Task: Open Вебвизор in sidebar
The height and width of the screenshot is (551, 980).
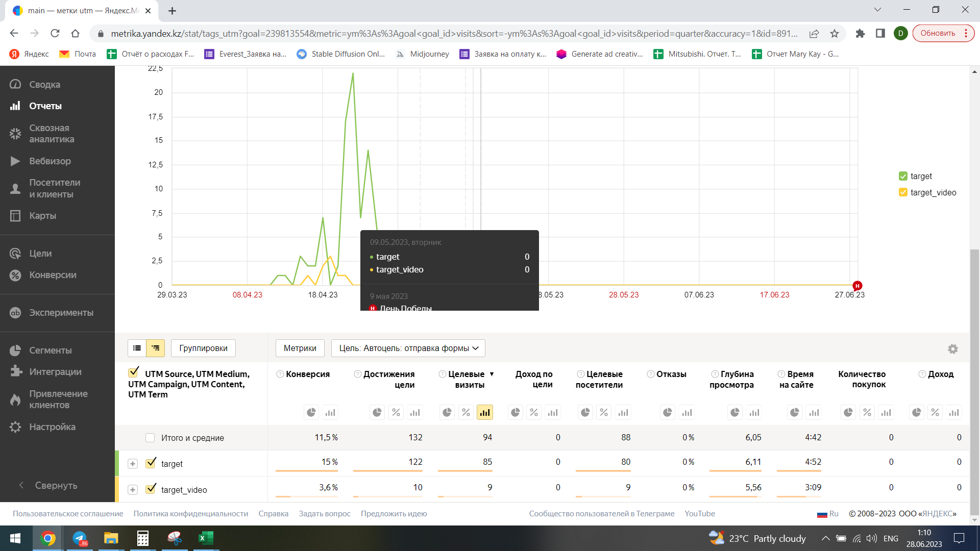Action: (50, 161)
